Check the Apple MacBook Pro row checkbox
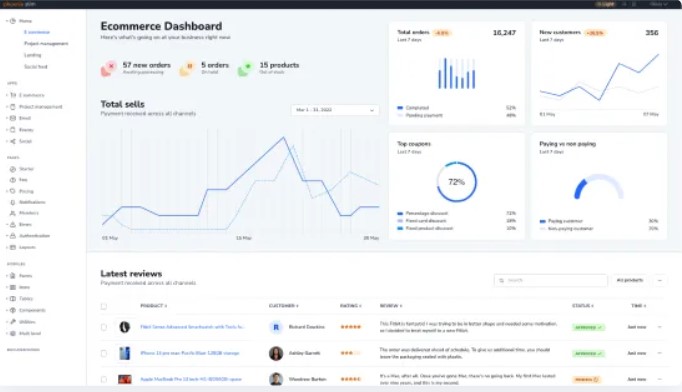 click(x=104, y=379)
